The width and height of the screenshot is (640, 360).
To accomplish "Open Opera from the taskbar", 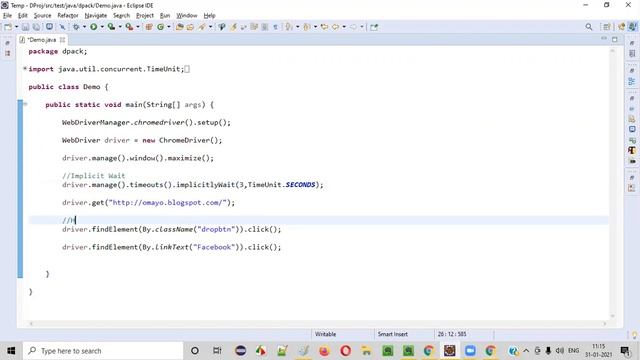I will (x=345, y=351).
